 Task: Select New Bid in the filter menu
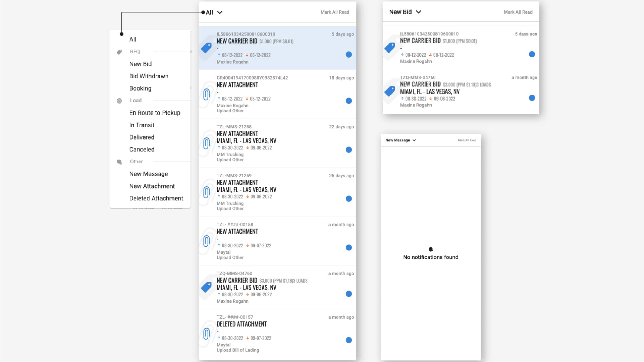(141, 64)
